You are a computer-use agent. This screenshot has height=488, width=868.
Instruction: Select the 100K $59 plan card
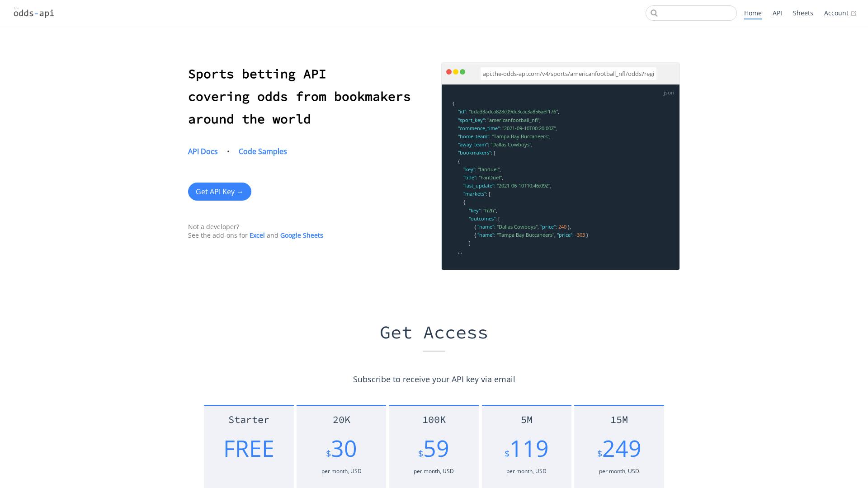click(x=434, y=446)
